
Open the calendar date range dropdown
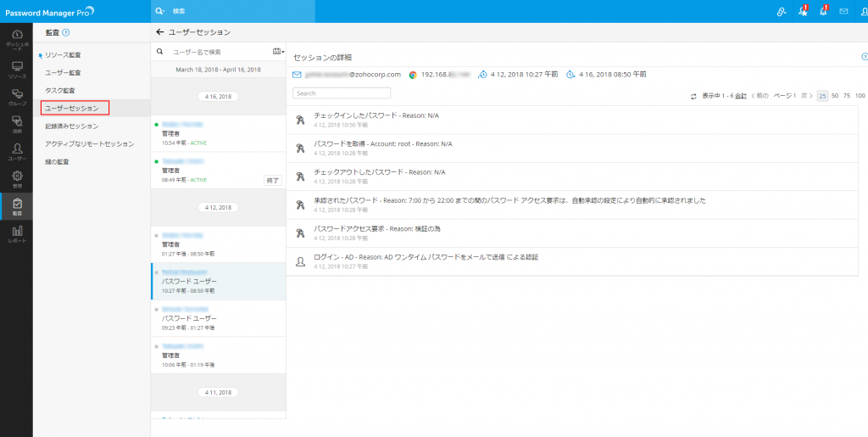(277, 52)
